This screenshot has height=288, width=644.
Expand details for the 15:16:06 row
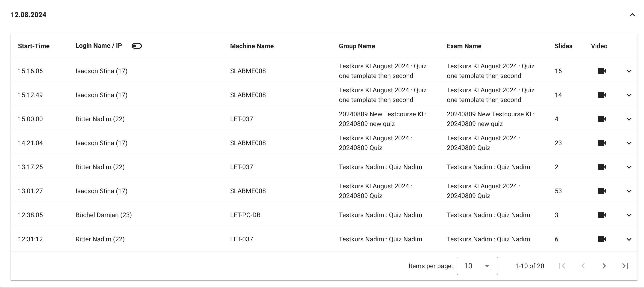coord(629,71)
